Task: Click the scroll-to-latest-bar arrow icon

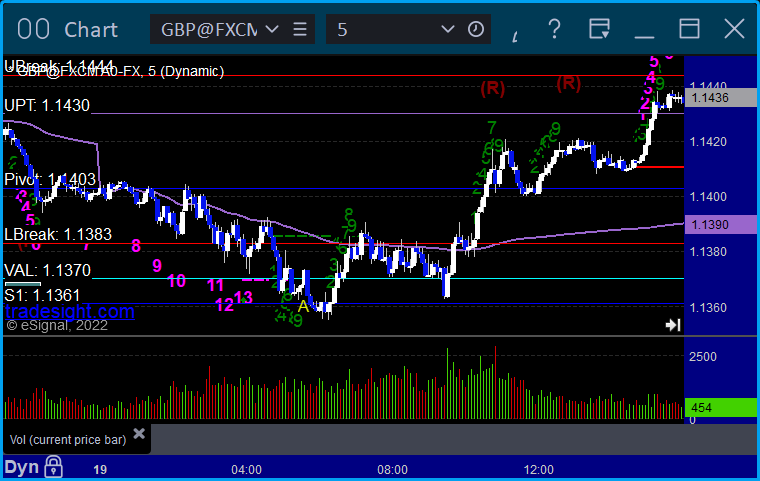Action: coord(673,324)
